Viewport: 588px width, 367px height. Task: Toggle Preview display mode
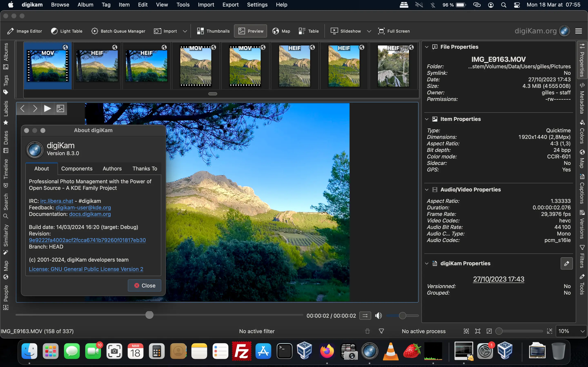251,31
